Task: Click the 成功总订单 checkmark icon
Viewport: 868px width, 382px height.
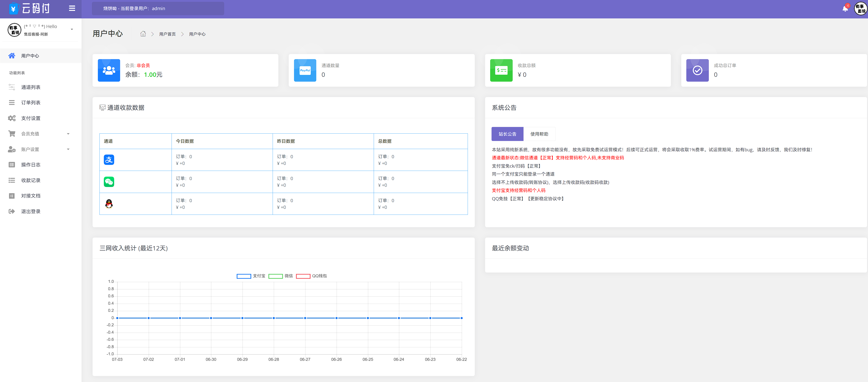Action: (x=697, y=70)
